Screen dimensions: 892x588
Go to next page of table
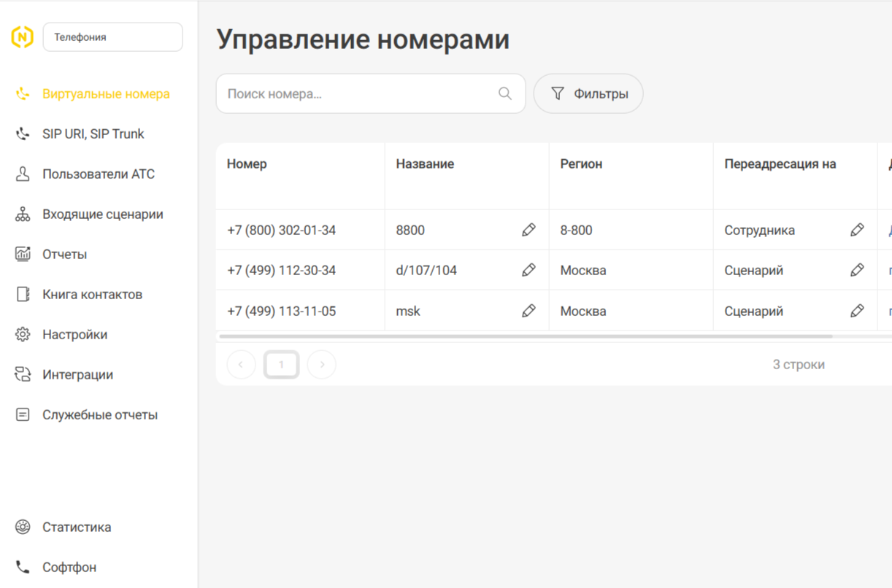(x=322, y=364)
